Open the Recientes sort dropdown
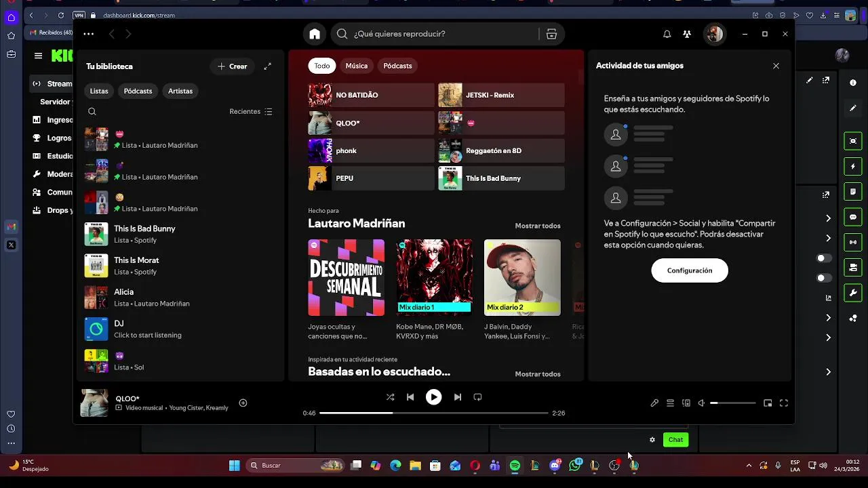The height and width of the screenshot is (488, 868). point(251,112)
